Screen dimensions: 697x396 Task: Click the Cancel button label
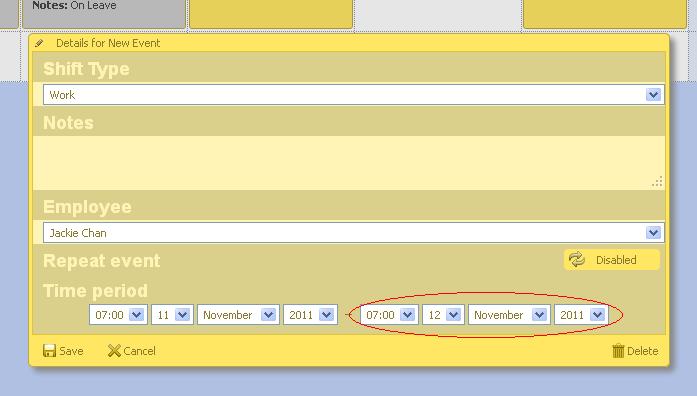pos(140,351)
